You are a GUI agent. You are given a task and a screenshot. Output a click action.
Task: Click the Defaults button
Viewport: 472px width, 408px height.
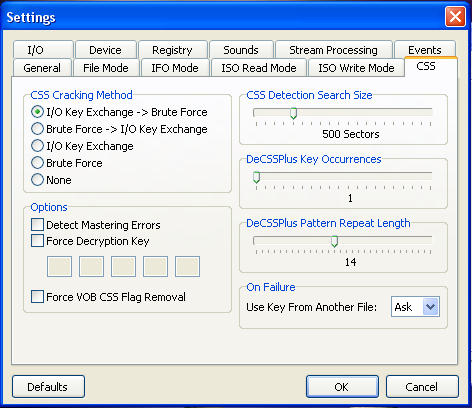tap(48, 387)
